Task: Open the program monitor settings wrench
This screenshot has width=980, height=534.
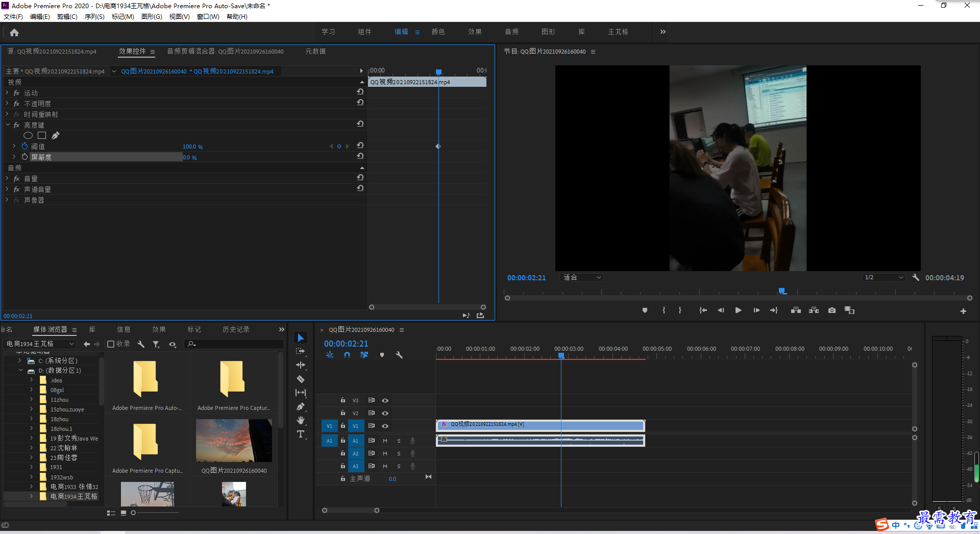Action: [916, 277]
